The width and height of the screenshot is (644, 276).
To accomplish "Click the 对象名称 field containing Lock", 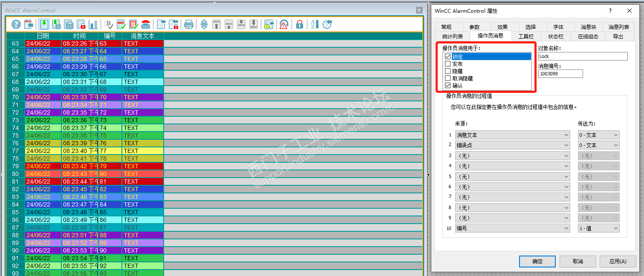I will [583, 56].
